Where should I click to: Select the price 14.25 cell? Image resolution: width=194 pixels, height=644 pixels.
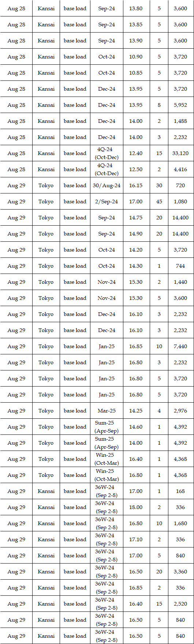136,411
